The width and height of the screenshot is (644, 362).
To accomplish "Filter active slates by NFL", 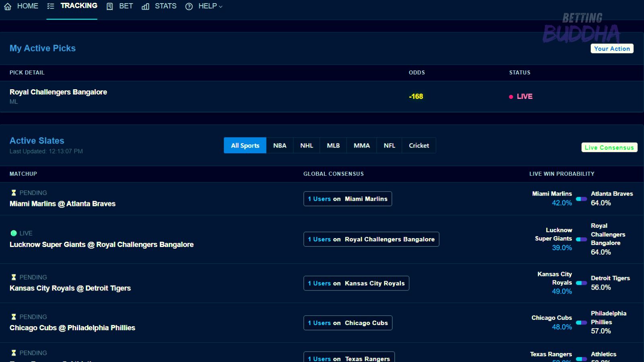I will (x=390, y=146).
